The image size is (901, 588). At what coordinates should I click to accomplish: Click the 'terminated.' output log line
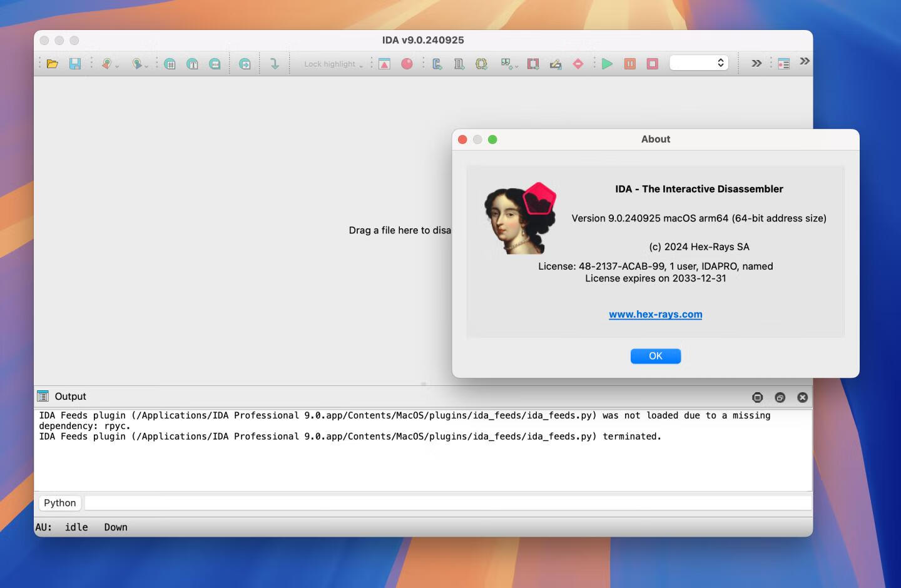pyautogui.click(x=350, y=437)
